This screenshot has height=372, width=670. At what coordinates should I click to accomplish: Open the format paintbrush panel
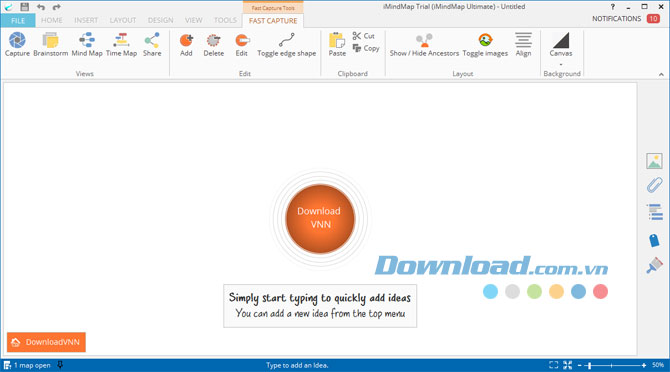[x=654, y=265]
